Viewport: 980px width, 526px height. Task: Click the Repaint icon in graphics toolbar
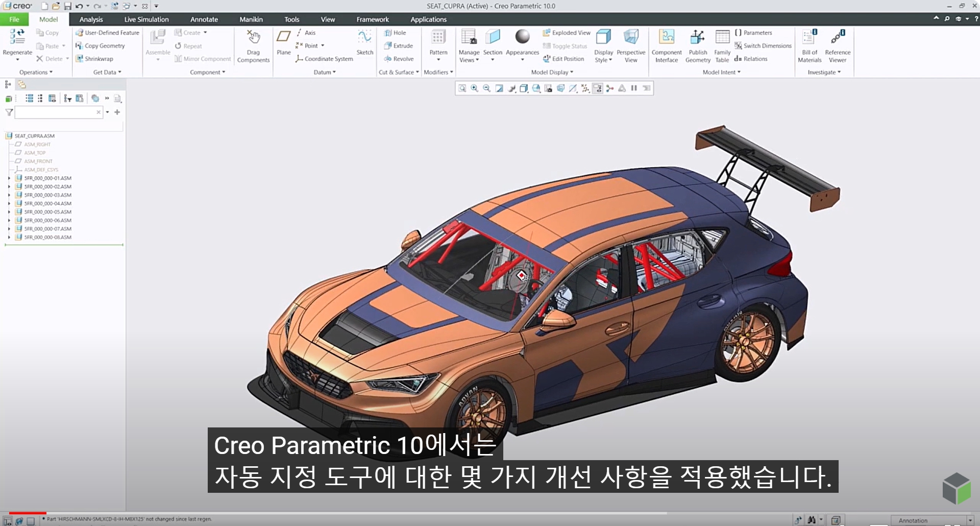click(x=499, y=88)
